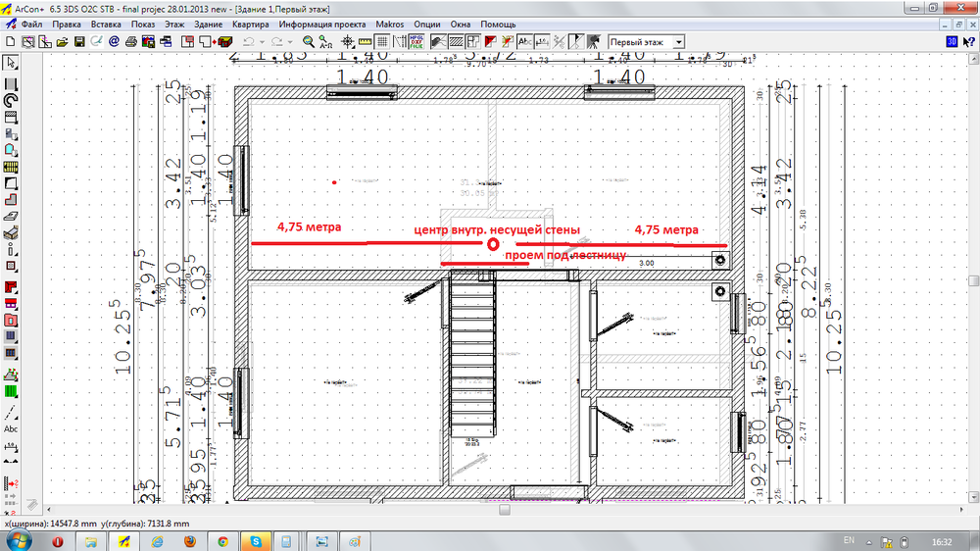980x551 pixels.
Task: Expand the redo history dropdown arrow
Action: 289,42
